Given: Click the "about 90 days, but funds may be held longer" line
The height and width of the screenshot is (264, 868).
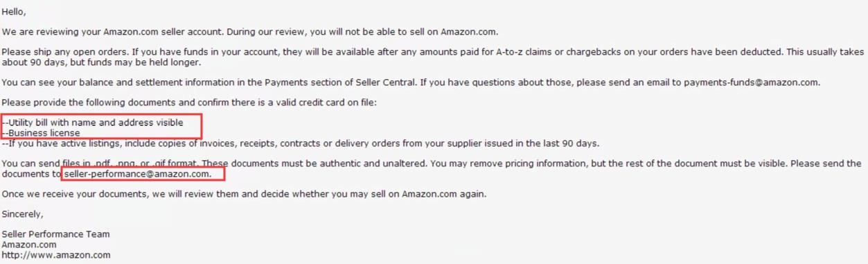Looking at the screenshot, I should pyautogui.click(x=101, y=62).
